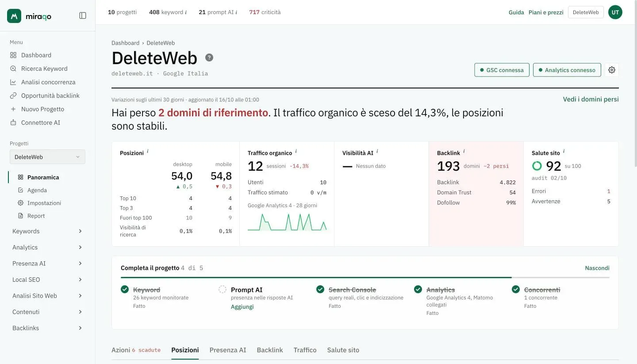Click the UT user avatar
This screenshot has width=637, height=364.
coord(615,12)
